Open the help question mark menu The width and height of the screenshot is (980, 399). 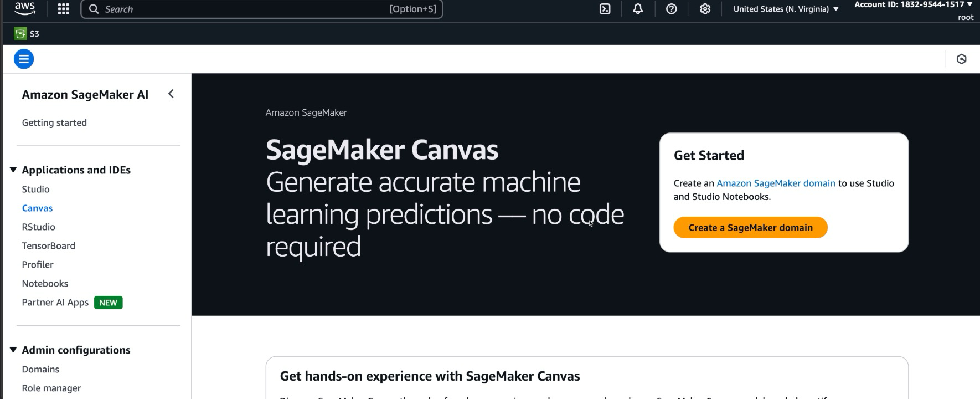click(671, 9)
